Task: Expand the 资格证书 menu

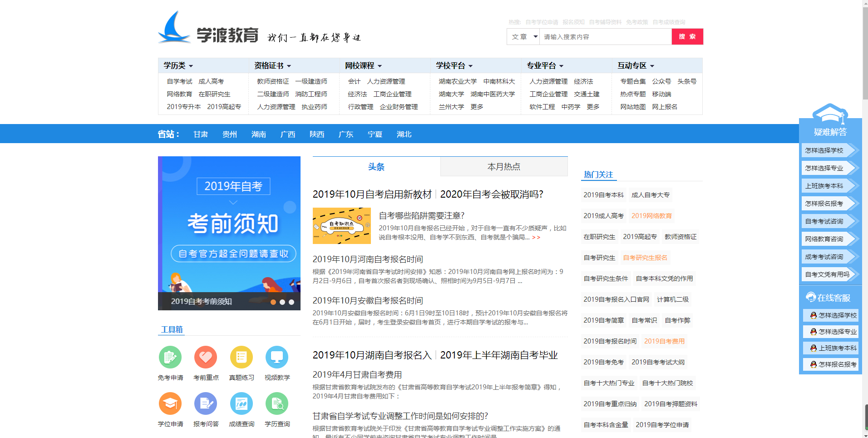Action: (x=272, y=65)
